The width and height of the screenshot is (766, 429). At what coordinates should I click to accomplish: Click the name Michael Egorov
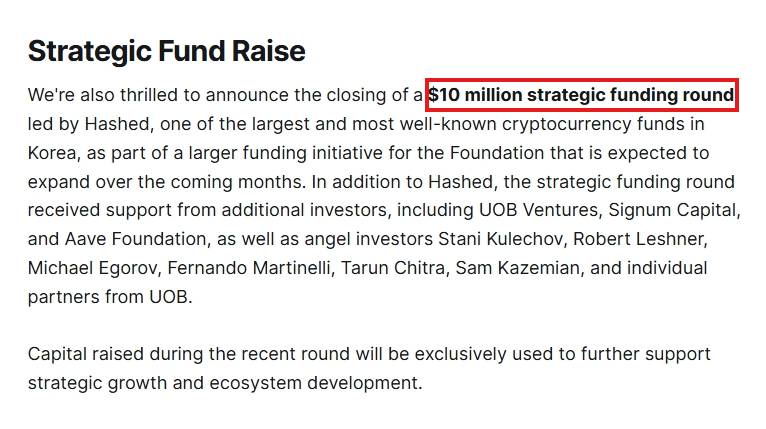pyautogui.click(x=92, y=268)
